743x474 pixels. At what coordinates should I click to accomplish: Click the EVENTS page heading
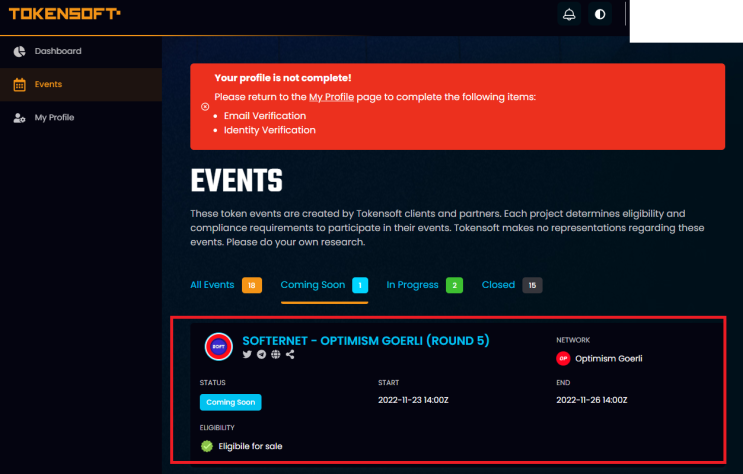236,181
